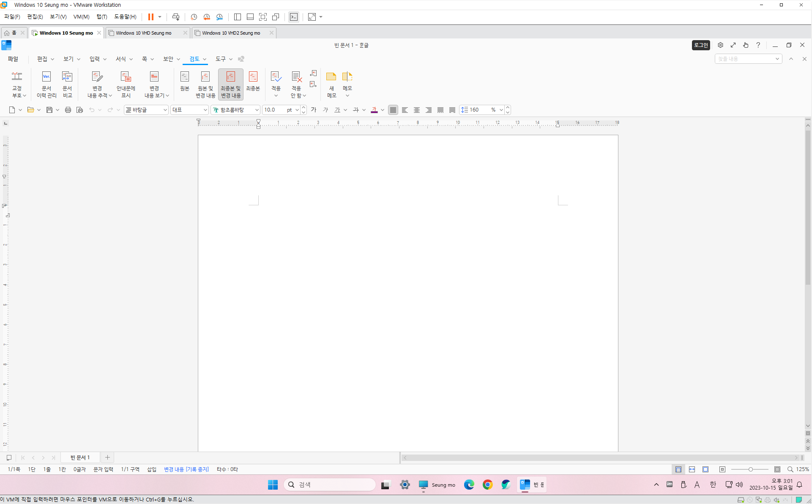Click 변경 내용 [기록 중지] status link
This screenshot has height=504, width=812.
[186, 469]
